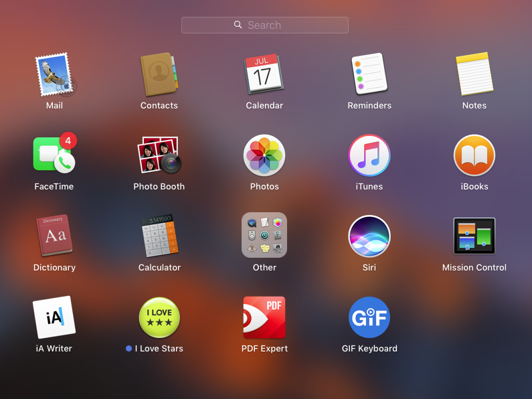Screen dimensions: 532x399
Task: Open the Notes app icon
Action: click(474, 74)
